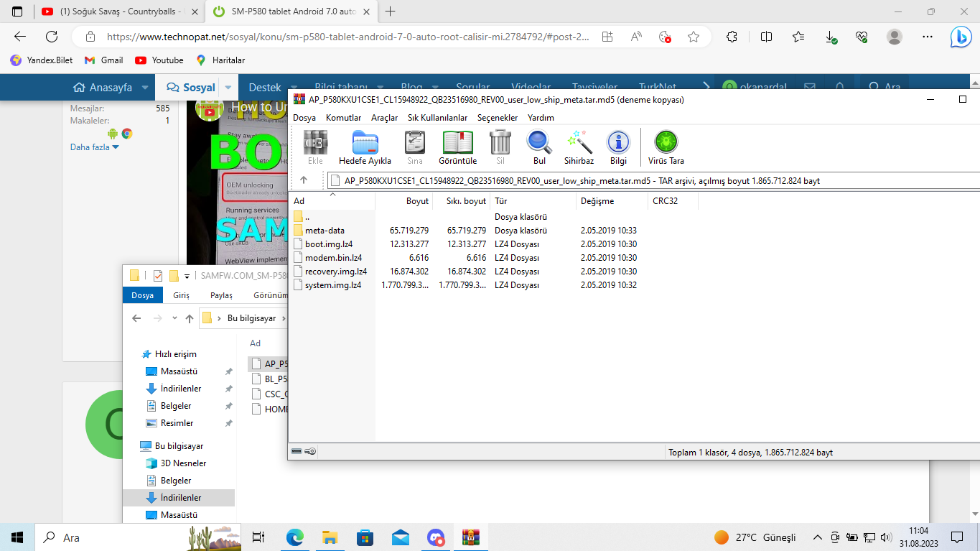Click the Edge browser refresh icon
This screenshot has height=551, width=980.
coord(52,37)
